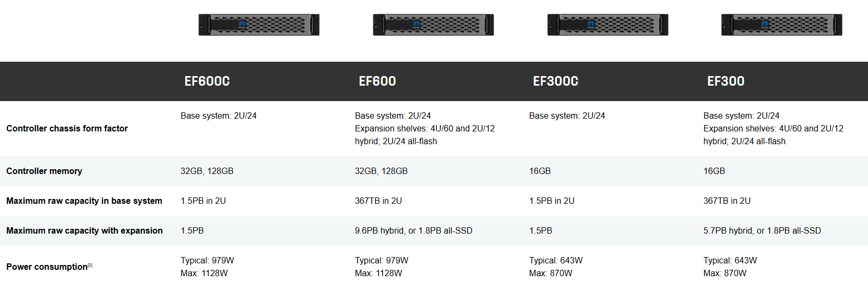
Task: Click the 9.6PB hybrid capacity cell
Action: [x=413, y=230]
